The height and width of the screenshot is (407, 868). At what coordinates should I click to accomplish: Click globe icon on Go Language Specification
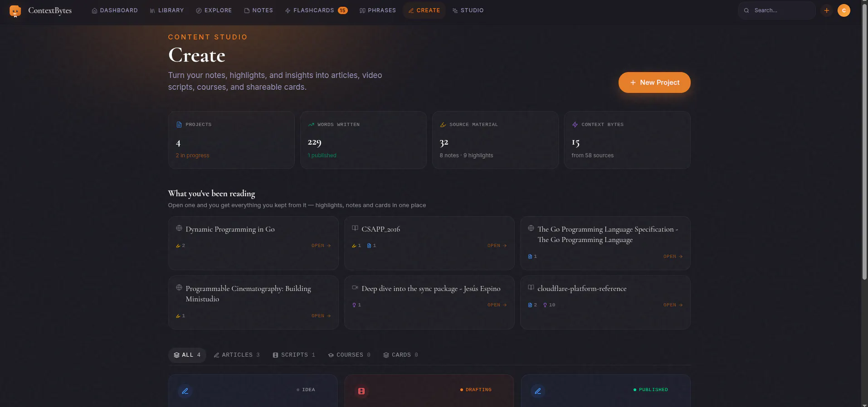[531, 228]
